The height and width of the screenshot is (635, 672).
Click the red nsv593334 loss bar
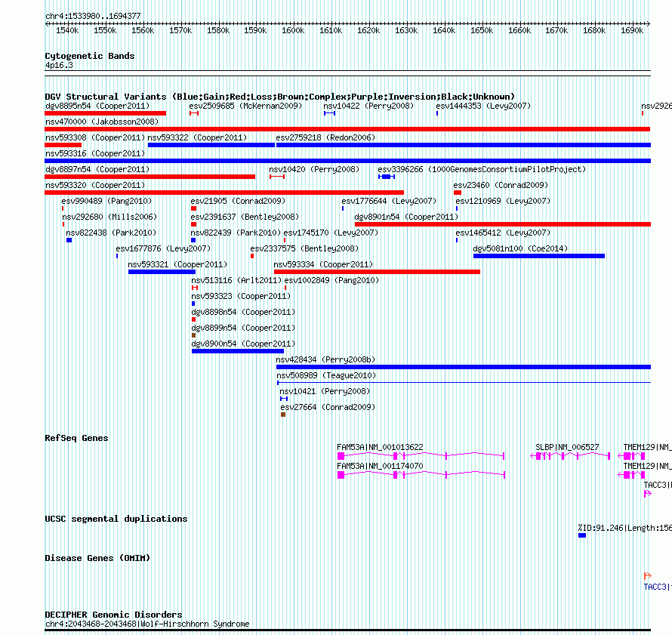pos(377,272)
